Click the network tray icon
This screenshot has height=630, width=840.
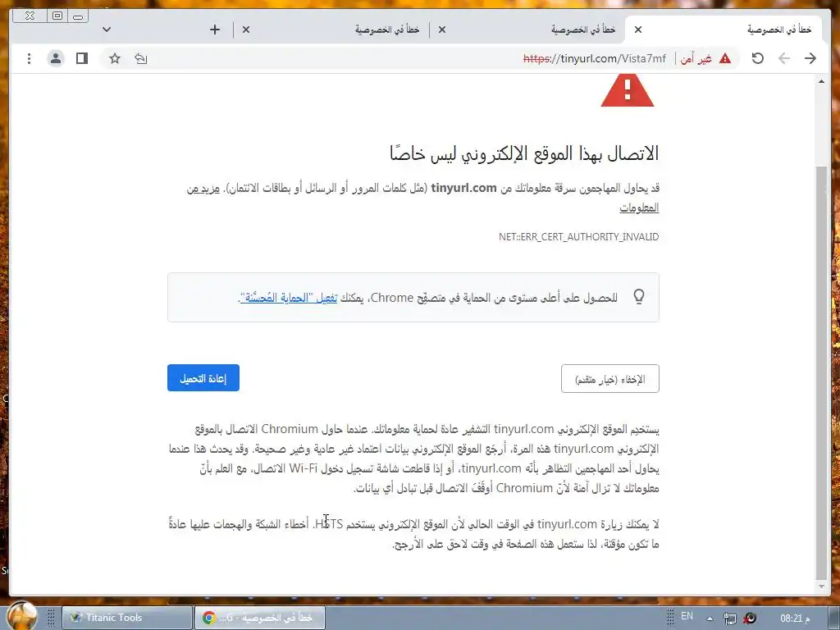point(729,619)
